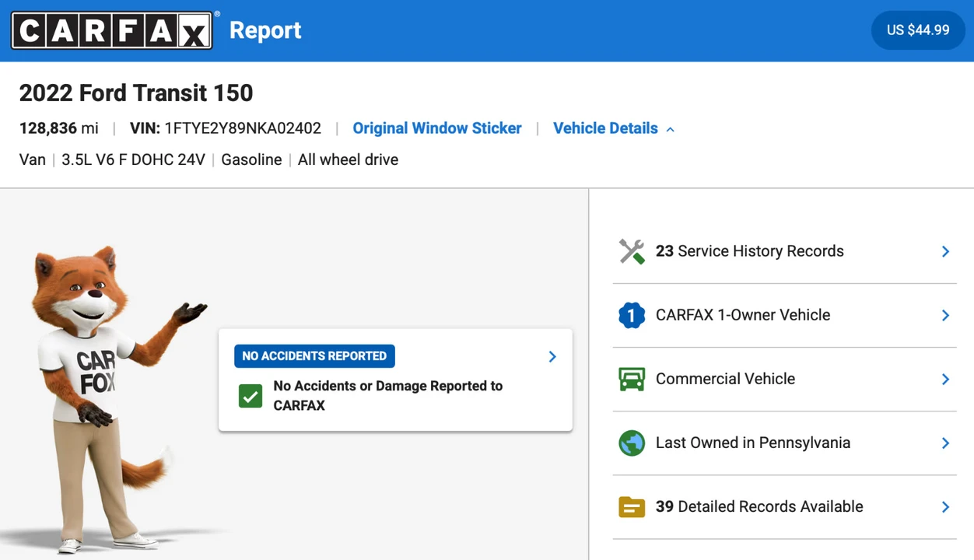
Task: Click the 128,836 mi mileage text
Action: click(x=59, y=128)
